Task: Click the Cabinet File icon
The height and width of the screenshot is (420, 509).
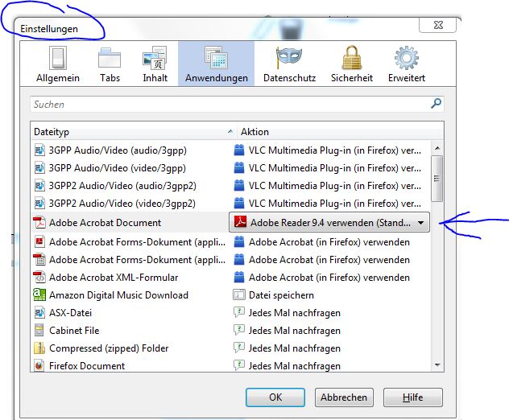Action: pyautogui.click(x=39, y=330)
